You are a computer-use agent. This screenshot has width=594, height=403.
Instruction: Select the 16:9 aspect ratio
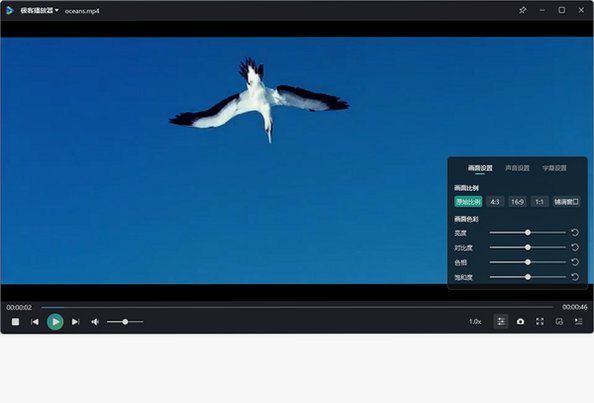[x=517, y=202]
